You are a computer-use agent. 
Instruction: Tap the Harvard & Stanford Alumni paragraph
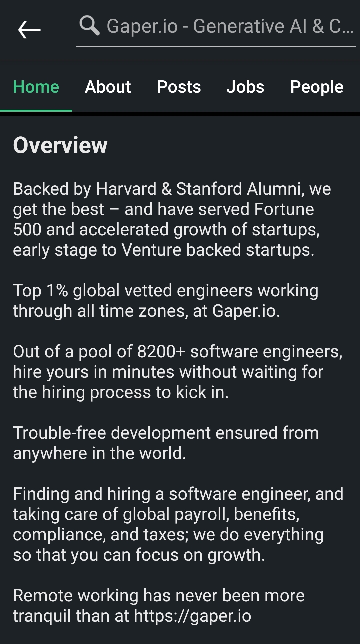[172, 219]
